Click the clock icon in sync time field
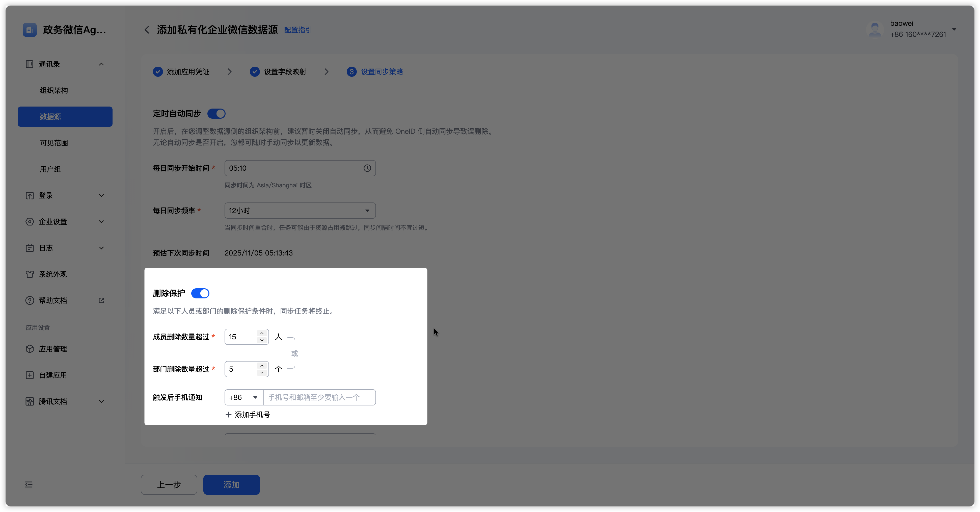The width and height of the screenshot is (980, 512). (367, 168)
